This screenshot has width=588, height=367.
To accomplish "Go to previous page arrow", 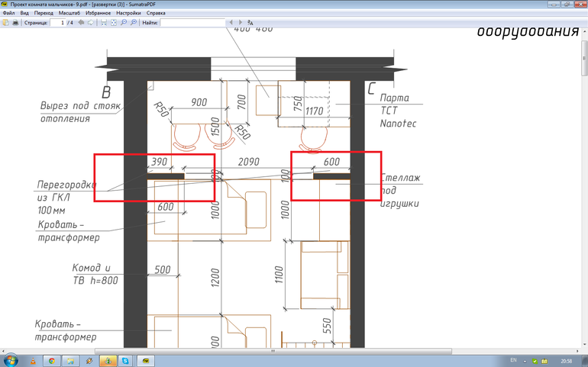I will tap(81, 23).
